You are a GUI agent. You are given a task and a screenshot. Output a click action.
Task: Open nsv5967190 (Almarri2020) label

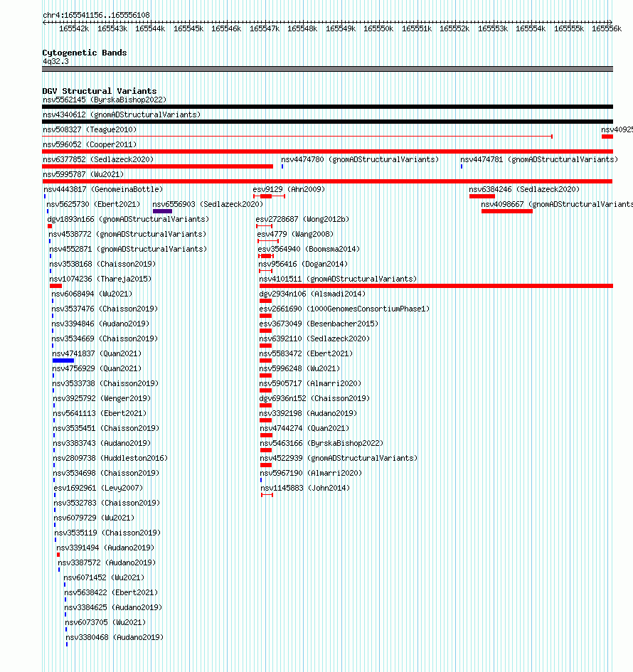point(311,473)
